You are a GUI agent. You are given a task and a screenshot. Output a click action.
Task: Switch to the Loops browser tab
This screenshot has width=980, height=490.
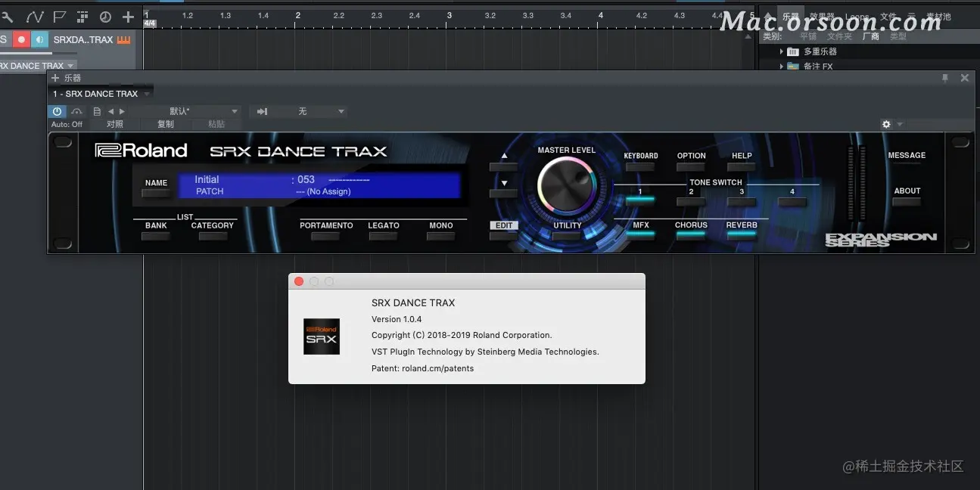click(857, 17)
